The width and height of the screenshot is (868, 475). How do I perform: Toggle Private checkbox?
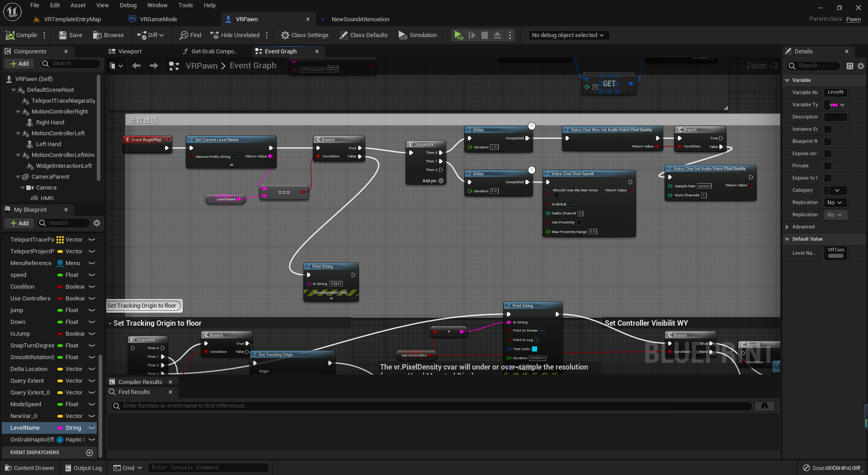828,166
